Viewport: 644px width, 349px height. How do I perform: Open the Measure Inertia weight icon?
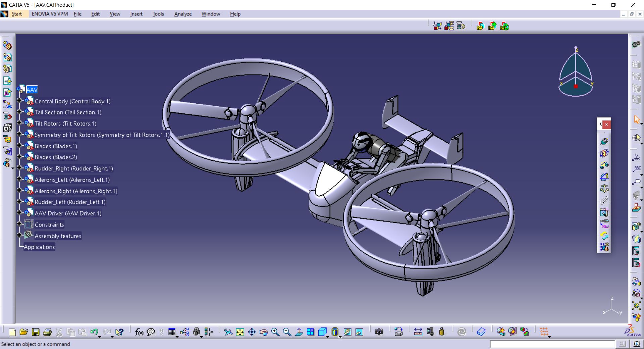[442, 332]
